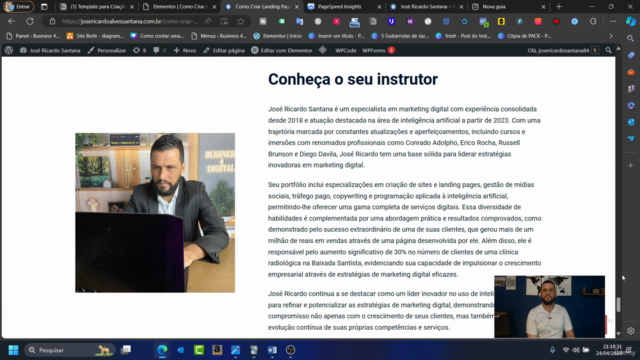Open Elementor Início bookmark
This screenshot has height=360, width=640.
278,36
